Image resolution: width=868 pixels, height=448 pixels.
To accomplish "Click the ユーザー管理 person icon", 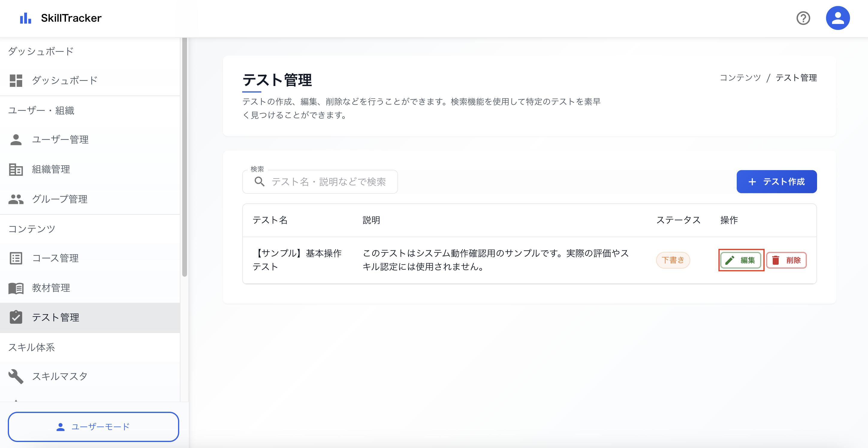I will [x=16, y=139].
